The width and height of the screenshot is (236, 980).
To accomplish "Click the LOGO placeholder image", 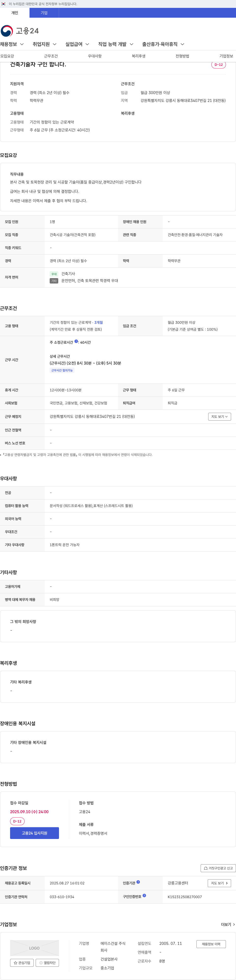I will pos(34,948).
